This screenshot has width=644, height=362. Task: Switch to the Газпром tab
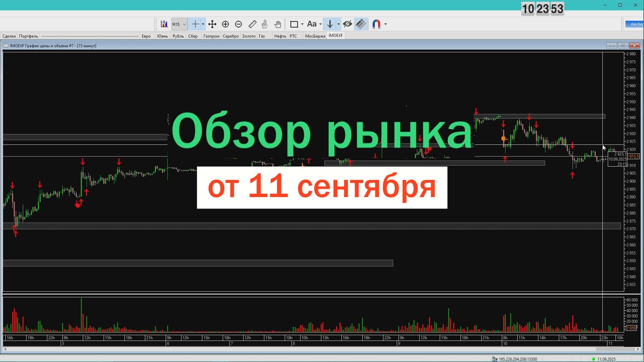[x=211, y=36]
